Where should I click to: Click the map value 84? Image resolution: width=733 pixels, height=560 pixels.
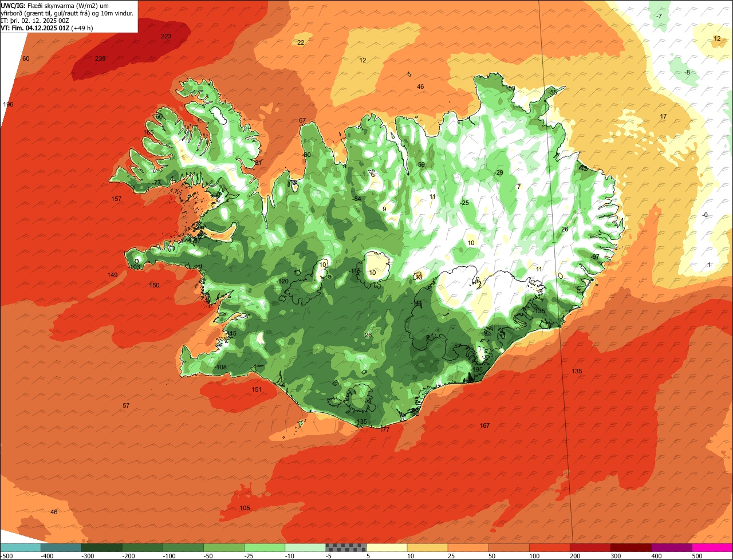[357, 199]
